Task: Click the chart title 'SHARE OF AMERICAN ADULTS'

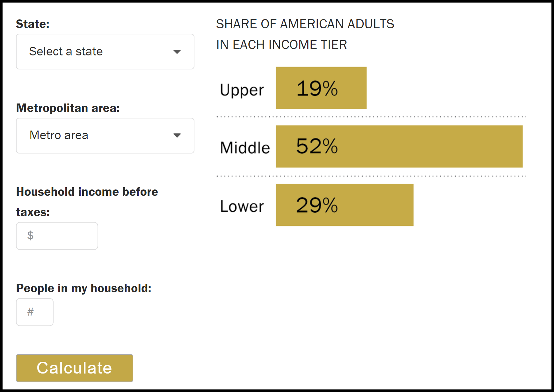Action: (305, 24)
